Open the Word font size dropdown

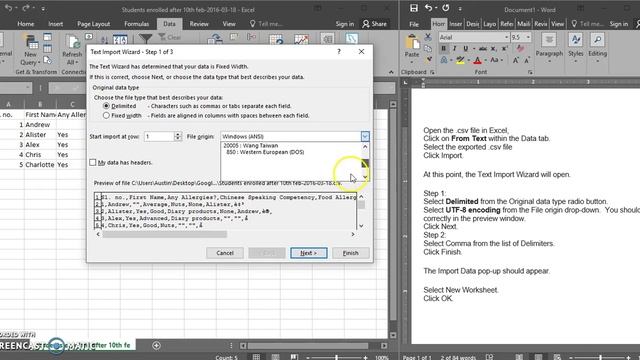[x=528, y=37]
